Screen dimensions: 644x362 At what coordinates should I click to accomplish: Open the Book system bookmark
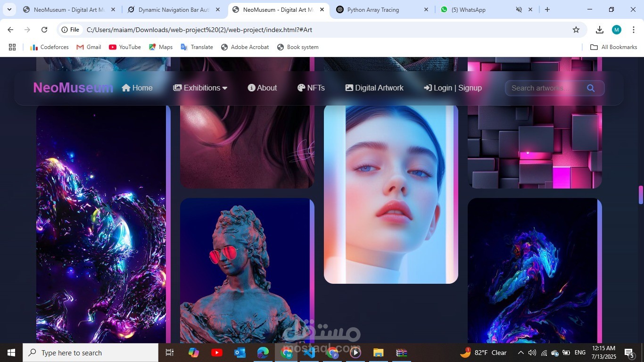298,47
